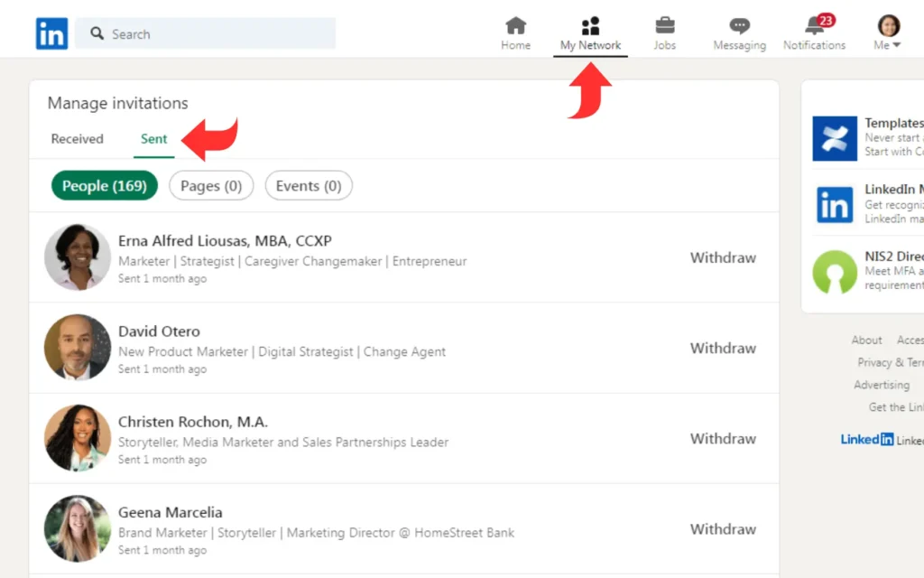Click the NIS2 Directive ad logo
The image size is (924, 578).
pyautogui.click(x=834, y=272)
